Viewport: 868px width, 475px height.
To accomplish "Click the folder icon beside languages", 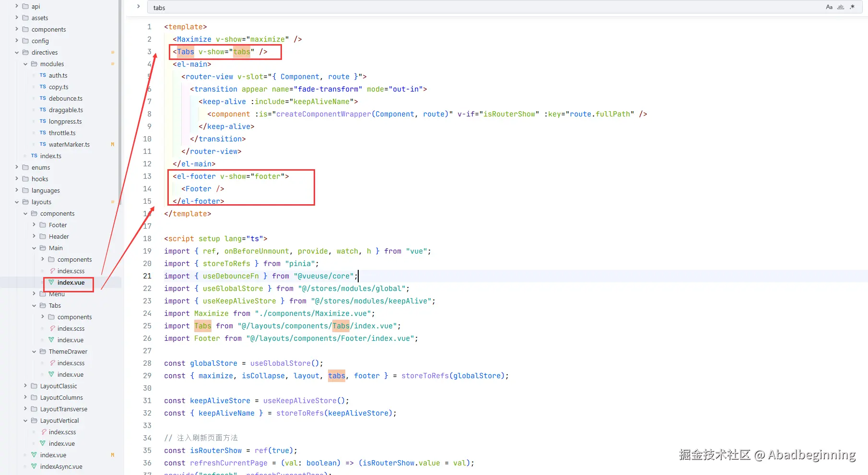I will coord(25,190).
